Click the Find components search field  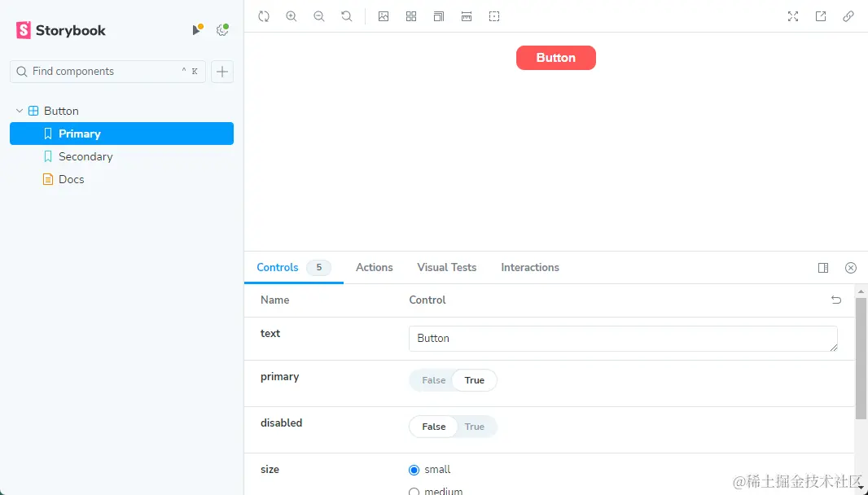point(108,72)
